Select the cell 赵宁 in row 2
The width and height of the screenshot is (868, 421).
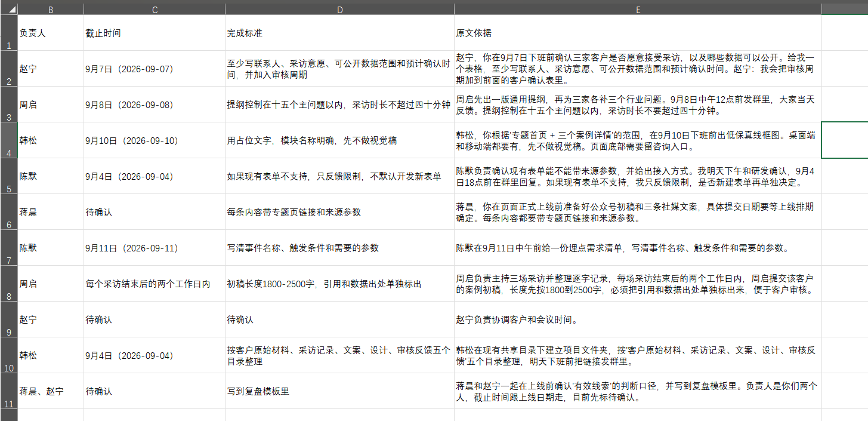click(51, 69)
